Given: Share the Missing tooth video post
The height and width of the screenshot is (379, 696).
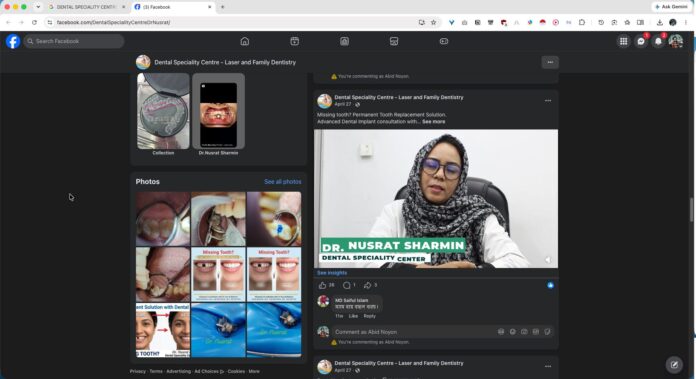Looking at the screenshot, I should [367, 285].
